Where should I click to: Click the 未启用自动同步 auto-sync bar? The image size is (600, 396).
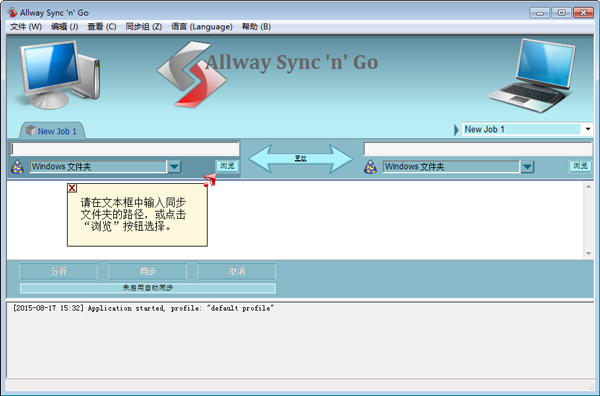click(148, 288)
